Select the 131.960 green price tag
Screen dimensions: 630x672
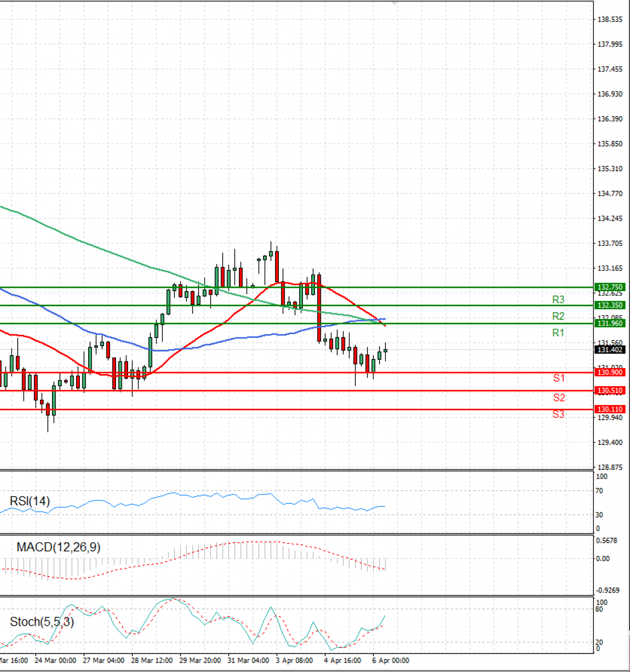pos(610,324)
